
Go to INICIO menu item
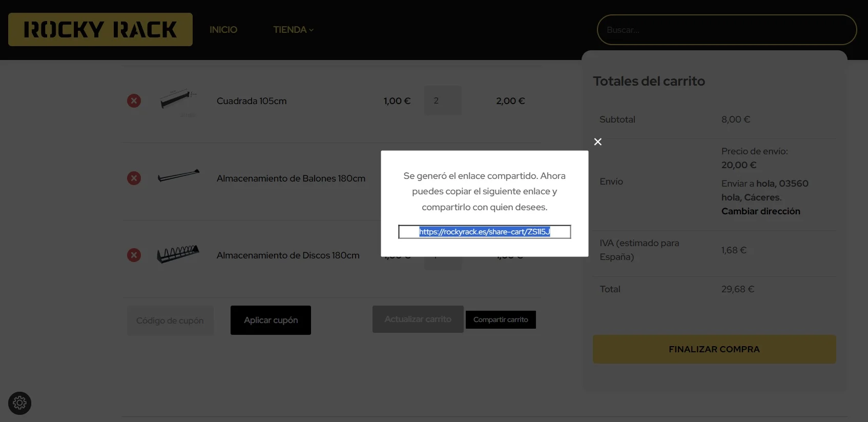click(223, 30)
